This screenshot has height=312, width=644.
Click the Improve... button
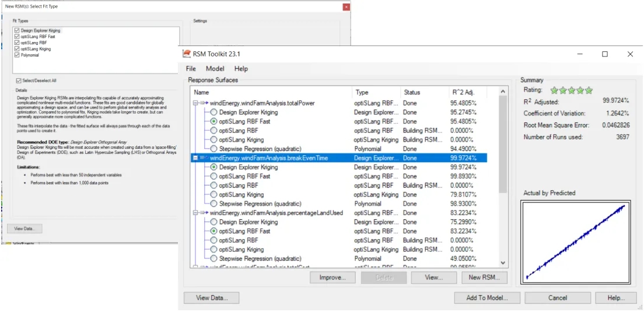coord(332,278)
